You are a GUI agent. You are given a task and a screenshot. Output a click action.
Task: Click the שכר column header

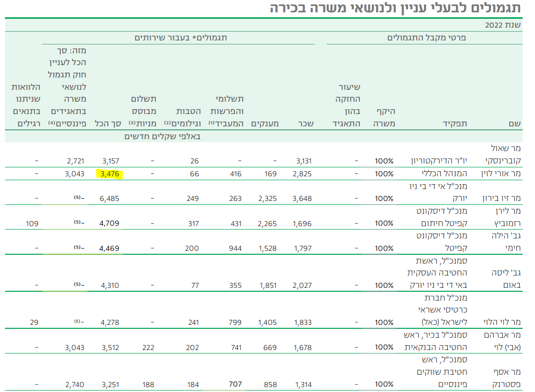(x=306, y=123)
